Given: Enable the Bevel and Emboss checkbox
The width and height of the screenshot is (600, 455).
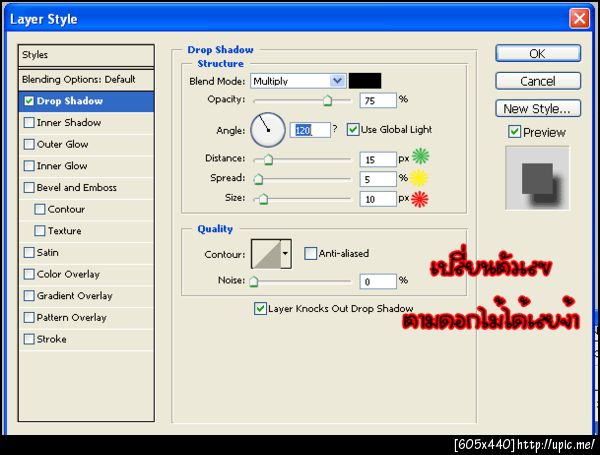Looking at the screenshot, I should pos(29,188).
